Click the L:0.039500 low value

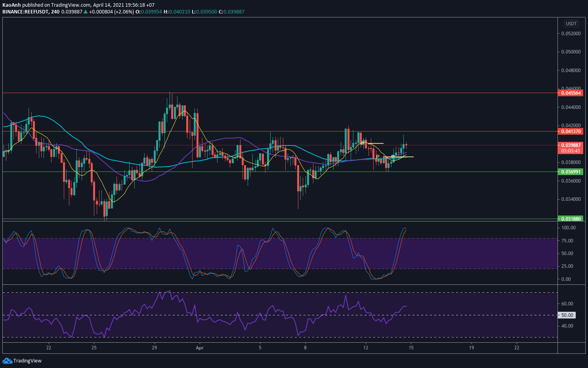(204, 12)
